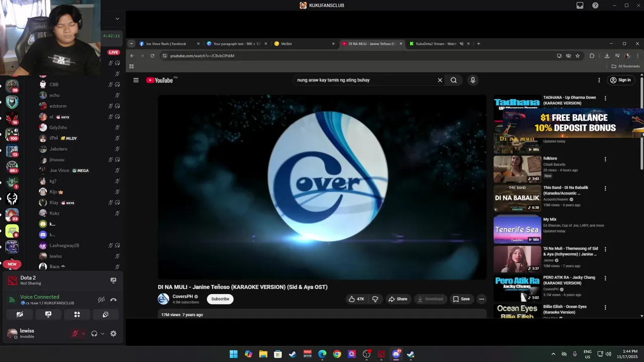Click the Share button under video
This screenshot has width=644, height=362.
(397, 299)
